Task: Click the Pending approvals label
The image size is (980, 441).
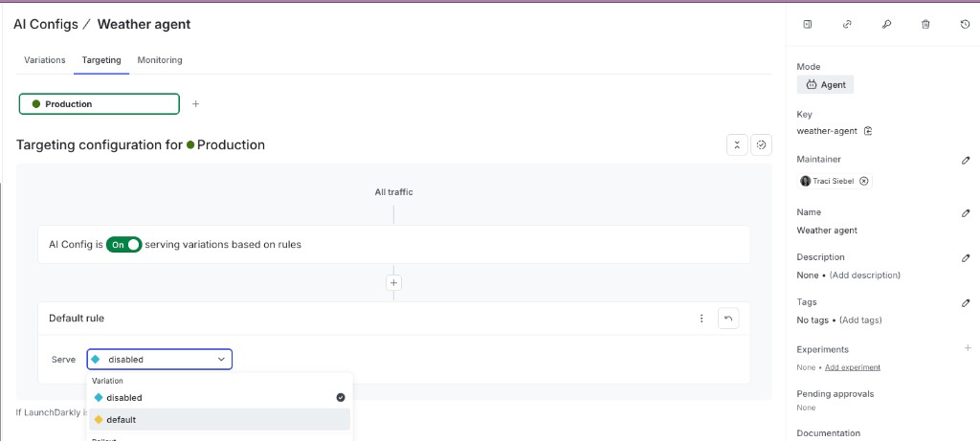Action: (x=835, y=394)
